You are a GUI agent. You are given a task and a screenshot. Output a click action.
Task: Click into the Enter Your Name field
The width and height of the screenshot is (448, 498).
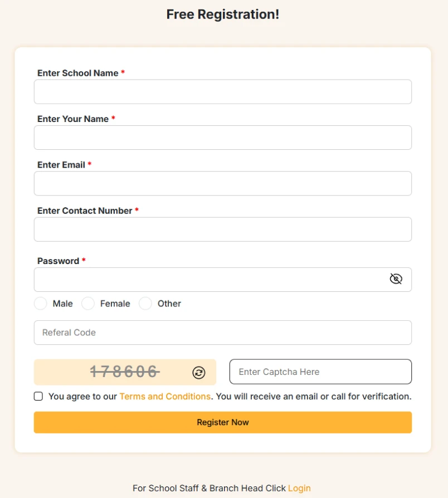click(x=223, y=138)
